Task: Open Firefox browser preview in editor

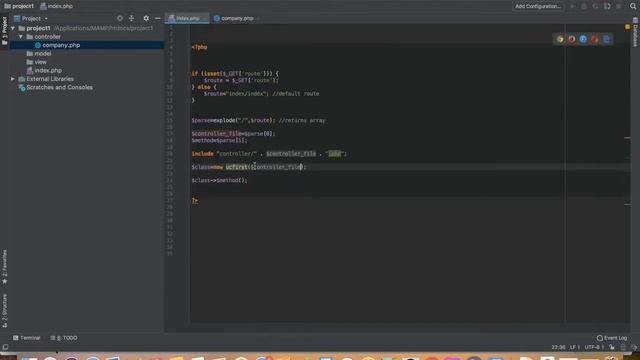Action: (x=571, y=39)
